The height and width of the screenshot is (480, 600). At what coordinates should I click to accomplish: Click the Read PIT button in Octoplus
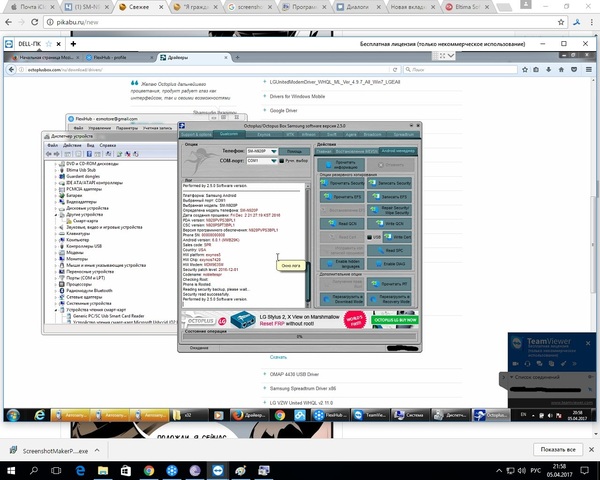[390, 284]
